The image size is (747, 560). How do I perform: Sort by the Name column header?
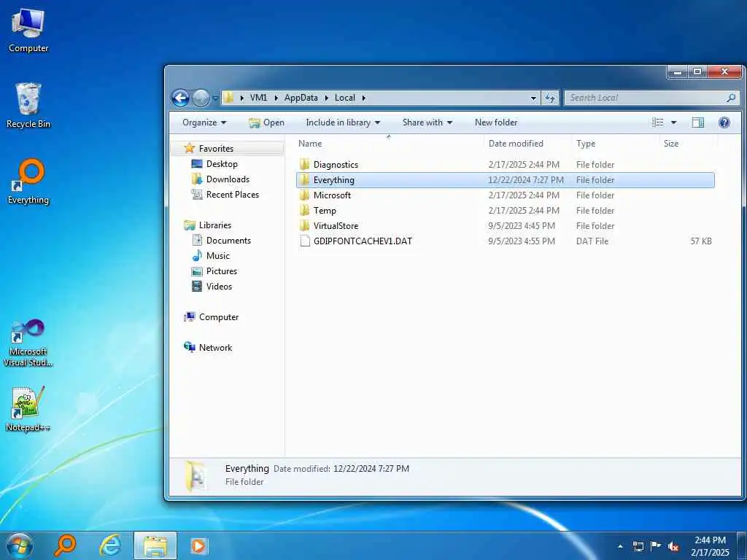pos(388,144)
